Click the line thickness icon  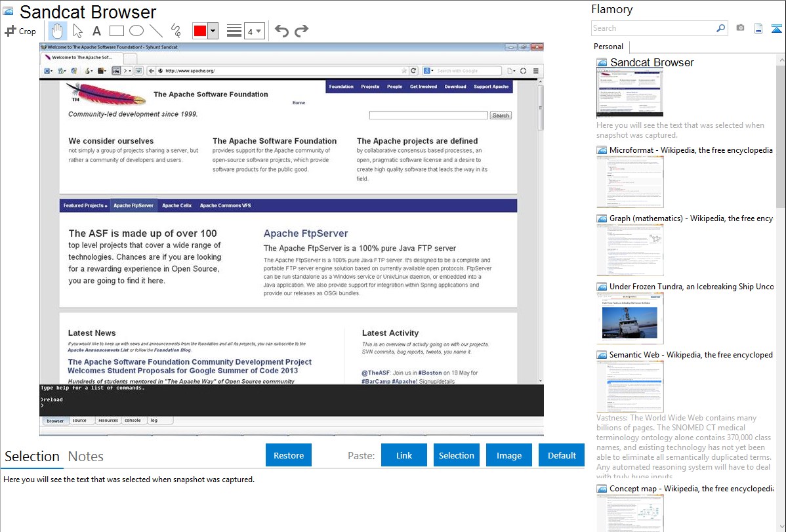(x=234, y=31)
